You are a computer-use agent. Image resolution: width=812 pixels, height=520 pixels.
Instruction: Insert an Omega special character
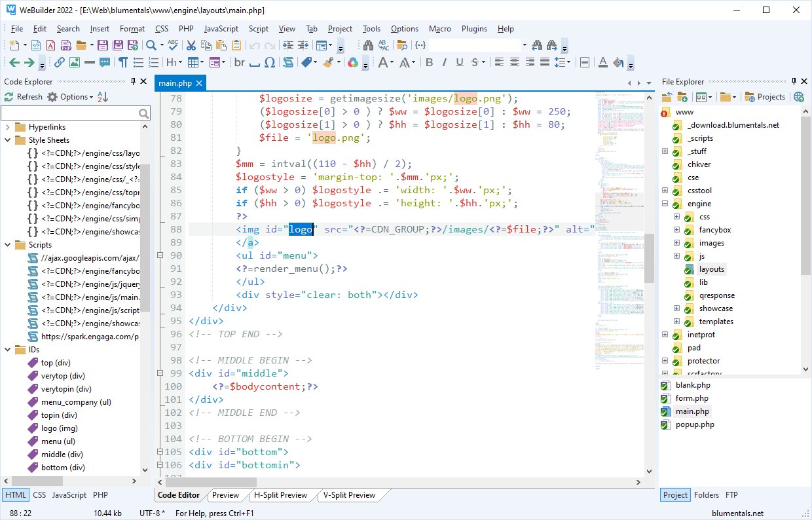click(x=269, y=62)
